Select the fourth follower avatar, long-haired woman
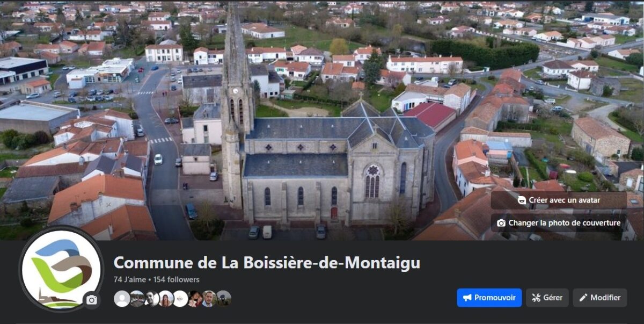This screenshot has width=644, height=324. coord(166,298)
